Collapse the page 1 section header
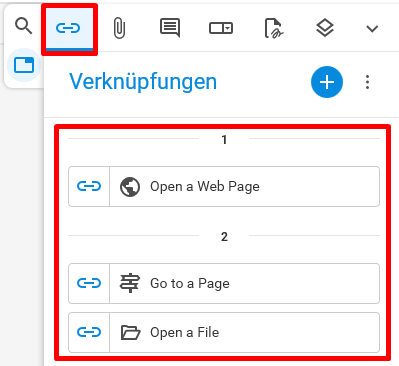The height and width of the screenshot is (366, 399). click(x=224, y=139)
